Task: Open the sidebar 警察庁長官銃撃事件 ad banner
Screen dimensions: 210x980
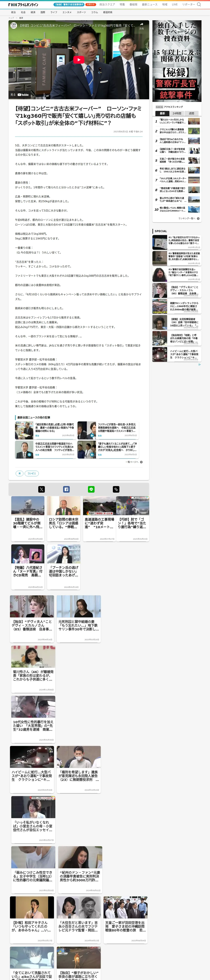Action: tap(177, 61)
